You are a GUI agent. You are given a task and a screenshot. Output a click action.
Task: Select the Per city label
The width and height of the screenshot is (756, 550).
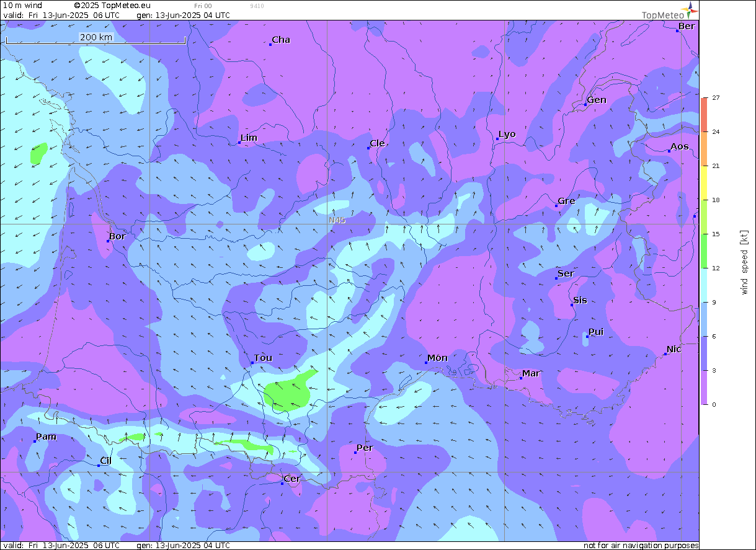click(365, 448)
